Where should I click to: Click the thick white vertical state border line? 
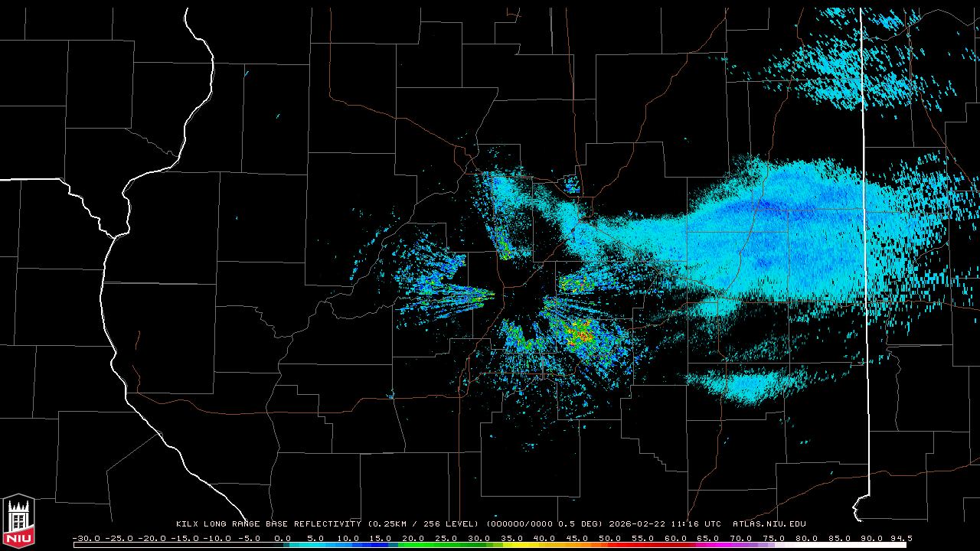click(x=864, y=230)
